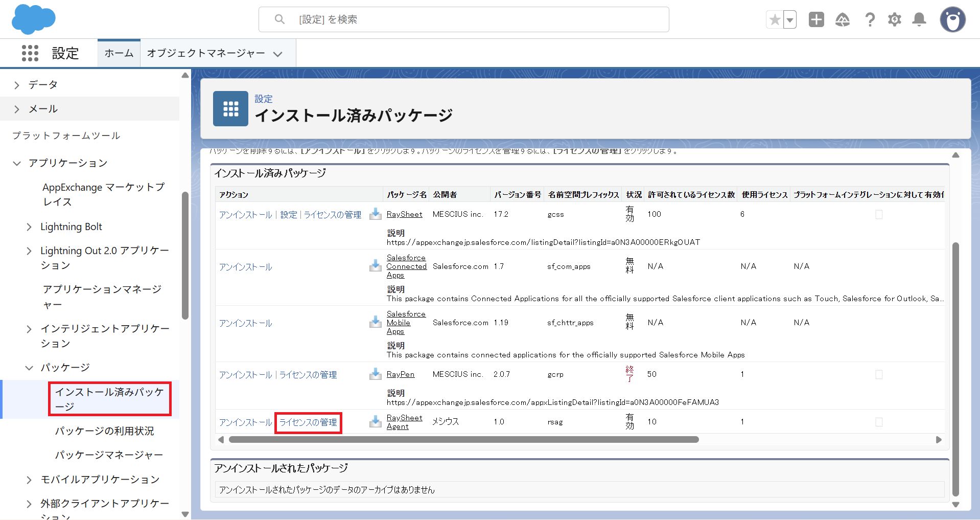Toggle platform integration checkbox for RaySheet Agent
980x520 pixels.
click(x=879, y=422)
